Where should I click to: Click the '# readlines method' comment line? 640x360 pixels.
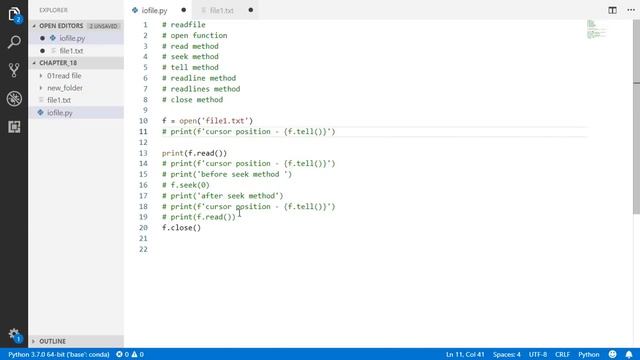point(201,89)
